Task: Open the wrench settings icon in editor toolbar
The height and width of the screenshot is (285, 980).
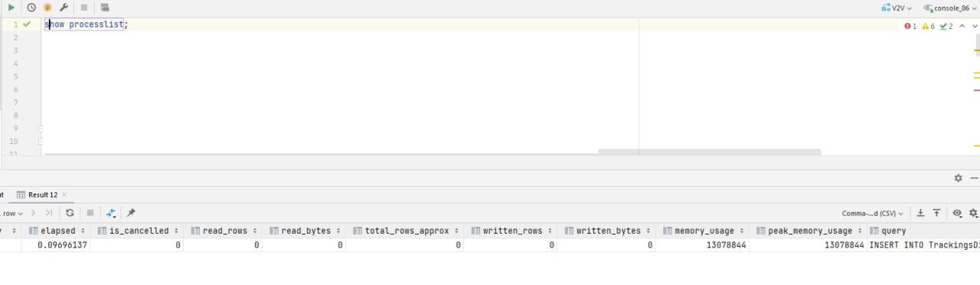Action: coord(64,7)
